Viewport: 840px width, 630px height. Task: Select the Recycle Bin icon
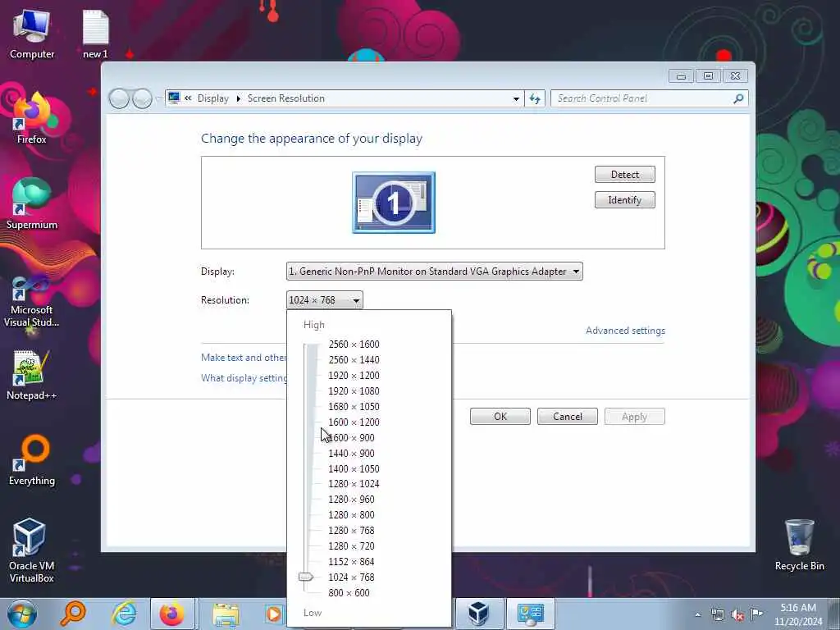pos(799,546)
